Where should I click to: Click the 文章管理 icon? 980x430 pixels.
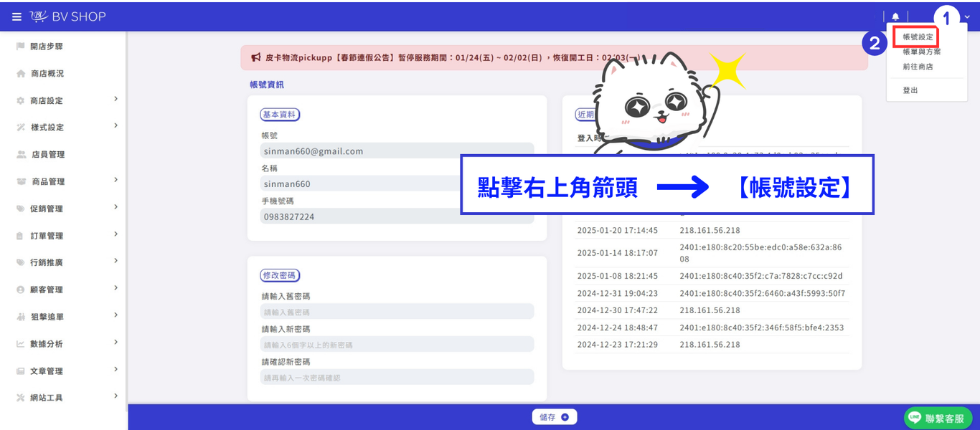click(21, 371)
